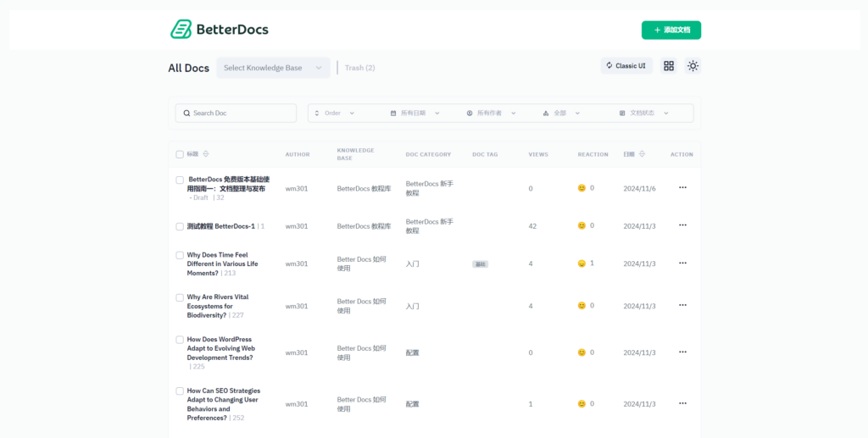Open the 全部 category filter dropdown

click(x=562, y=113)
